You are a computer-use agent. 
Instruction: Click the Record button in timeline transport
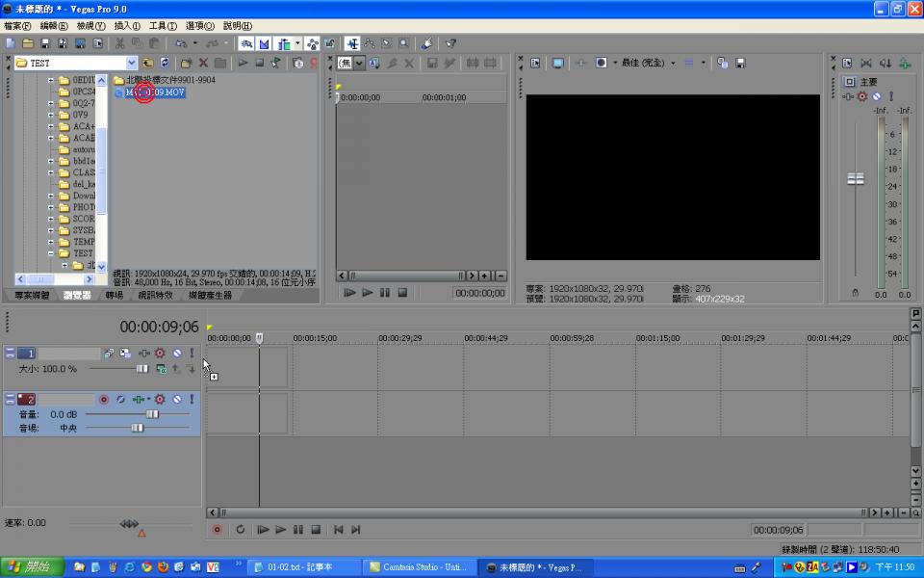pyautogui.click(x=217, y=530)
